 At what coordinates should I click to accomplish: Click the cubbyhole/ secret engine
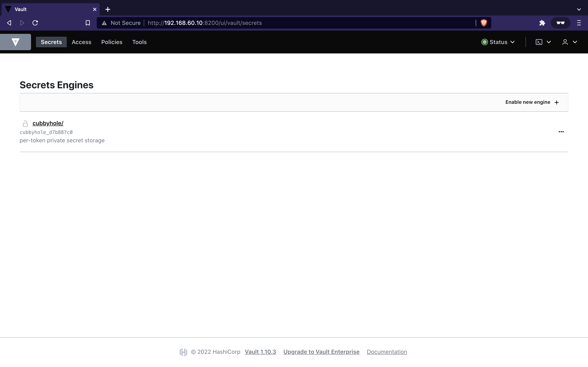pos(47,123)
